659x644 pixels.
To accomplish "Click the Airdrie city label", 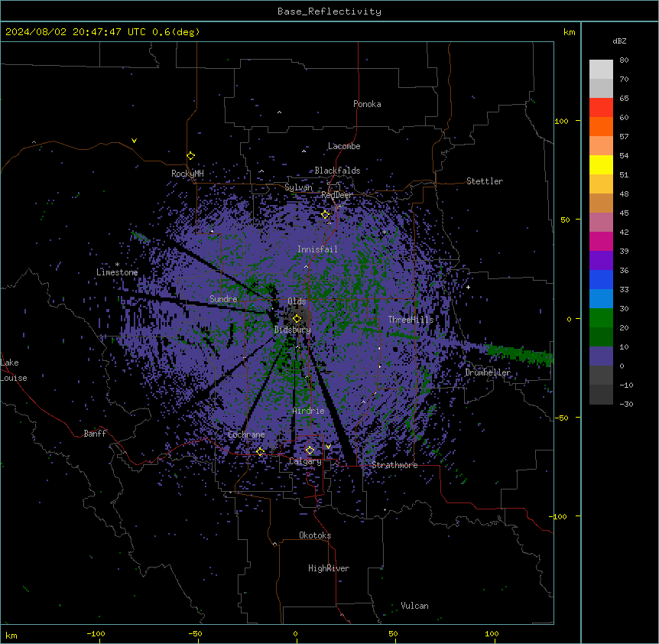I will (309, 411).
